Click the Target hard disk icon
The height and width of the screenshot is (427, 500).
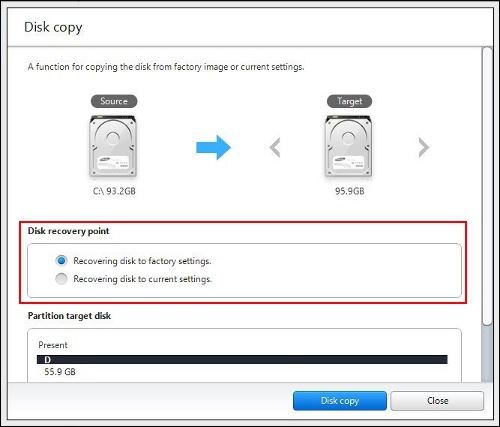tap(348, 146)
